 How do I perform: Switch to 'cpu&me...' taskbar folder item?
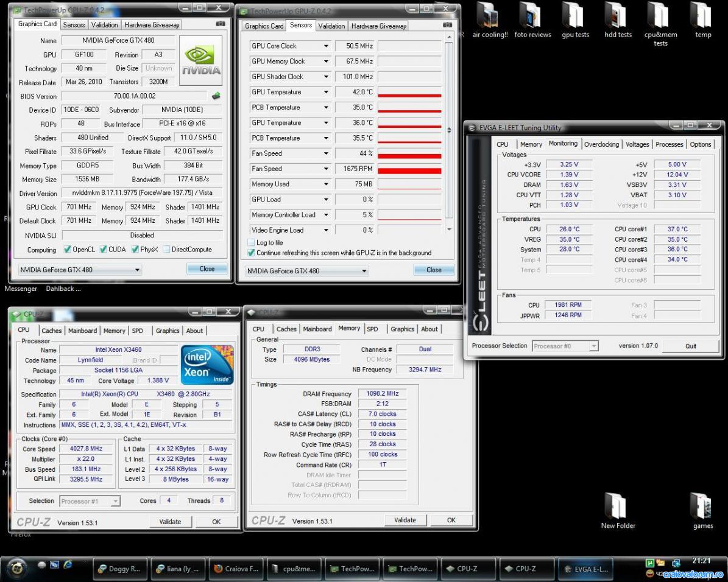(294, 569)
